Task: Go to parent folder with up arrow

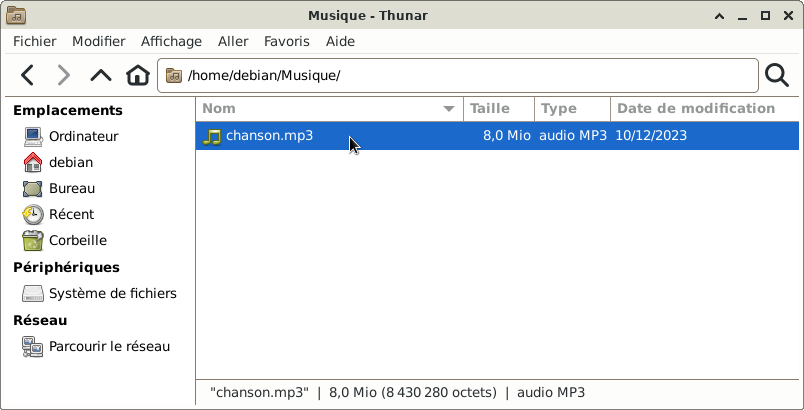Action: (x=100, y=75)
